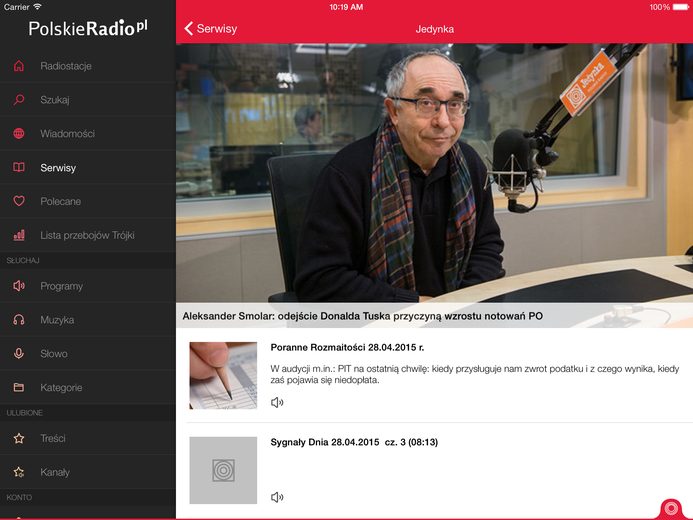Open Wiadomości menu item
The image size is (693, 520).
point(88,133)
